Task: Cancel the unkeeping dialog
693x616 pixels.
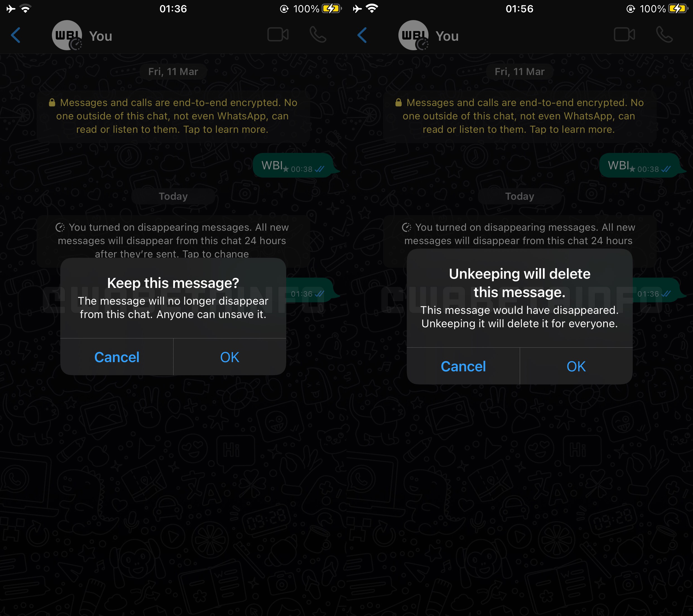Action: (x=463, y=366)
